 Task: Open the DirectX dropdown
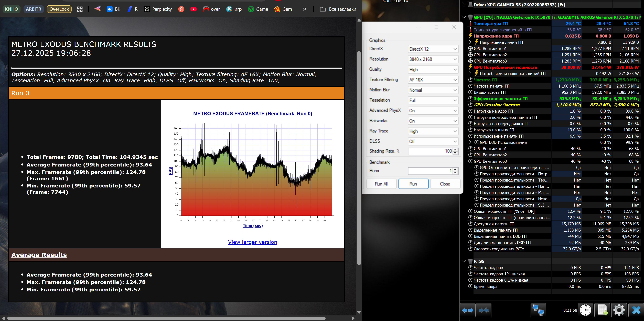pyautogui.click(x=433, y=49)
